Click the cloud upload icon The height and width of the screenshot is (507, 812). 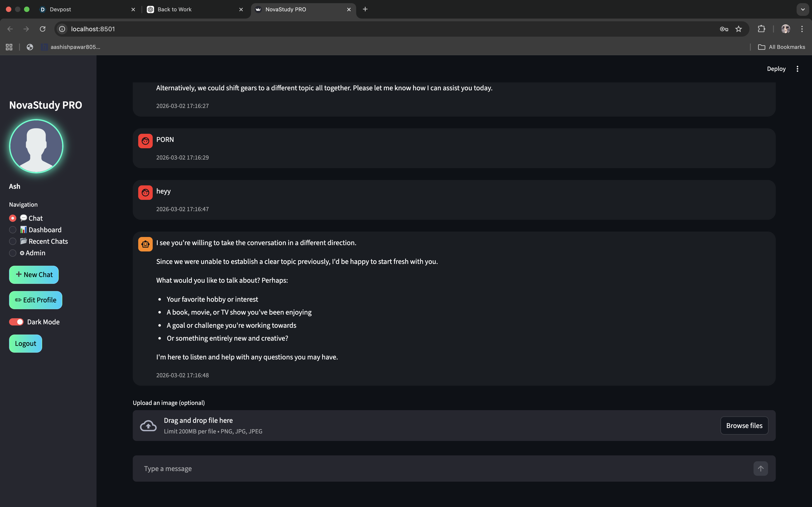148,426
